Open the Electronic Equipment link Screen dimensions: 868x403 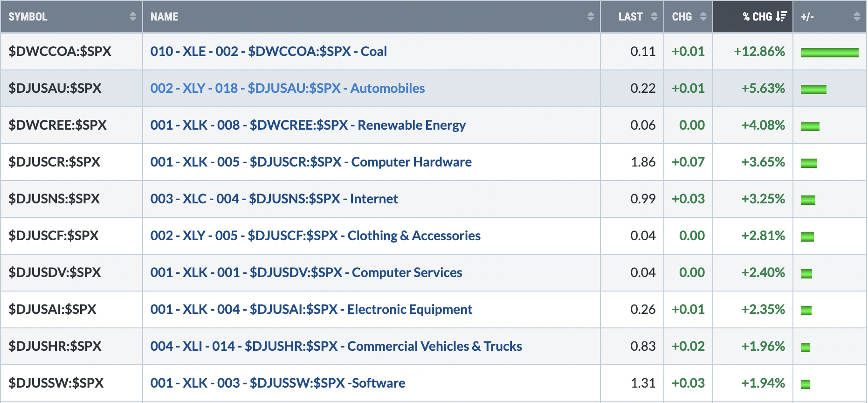[x=311, y=309]
